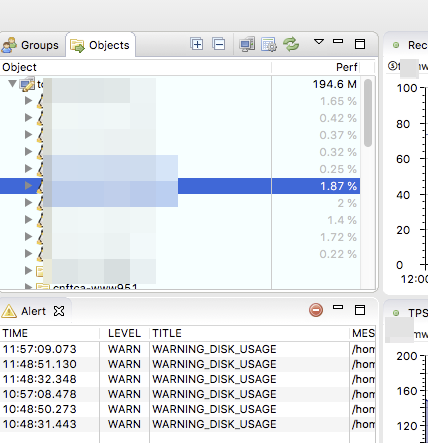Click the Perf column header
The image size is (428, 443).
pyautogui.click(x=316, y=67)
